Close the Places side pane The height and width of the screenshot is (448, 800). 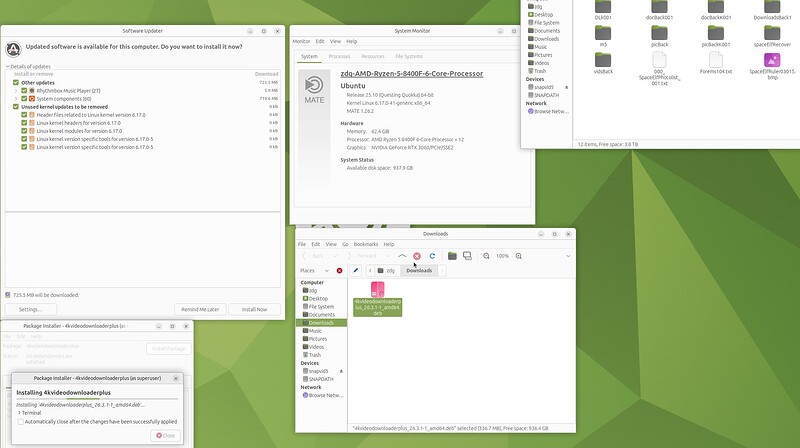point(339,270)
